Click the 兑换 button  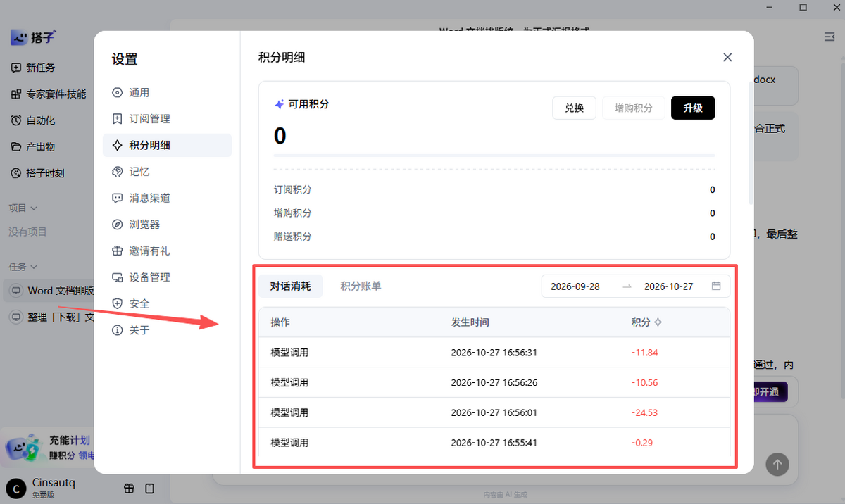[574, 108]
